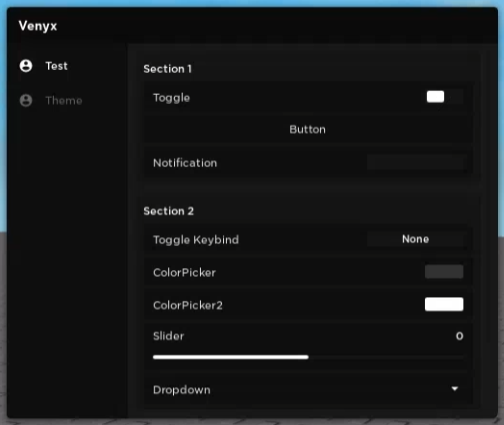
Task: Click the Toggle Keybind row label
Action: 196,240
